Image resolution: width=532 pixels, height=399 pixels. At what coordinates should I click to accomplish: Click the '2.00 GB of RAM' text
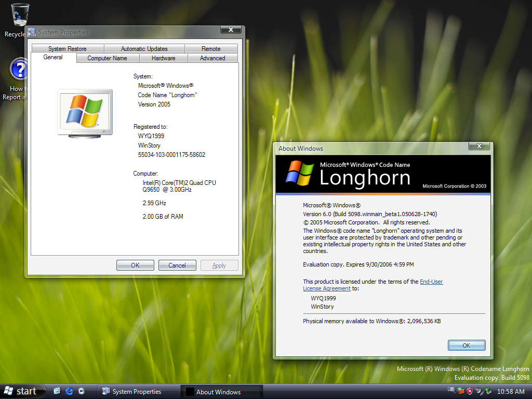163,217
